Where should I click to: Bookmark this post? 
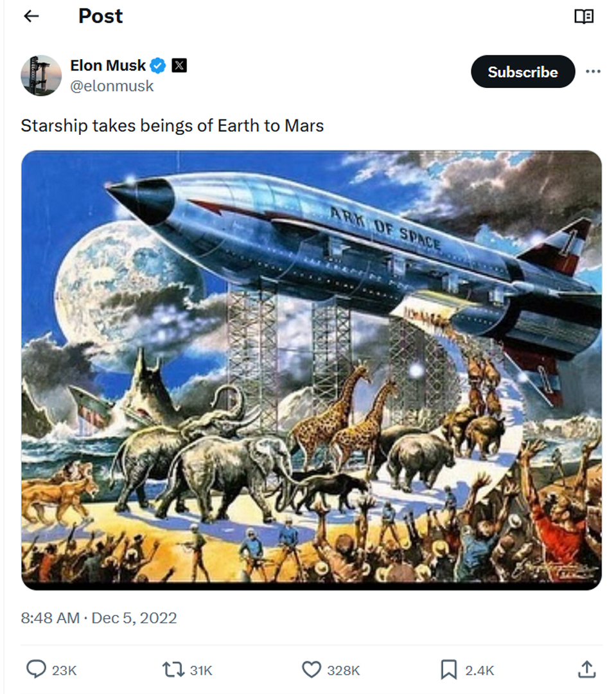click(x=448, y=670)
